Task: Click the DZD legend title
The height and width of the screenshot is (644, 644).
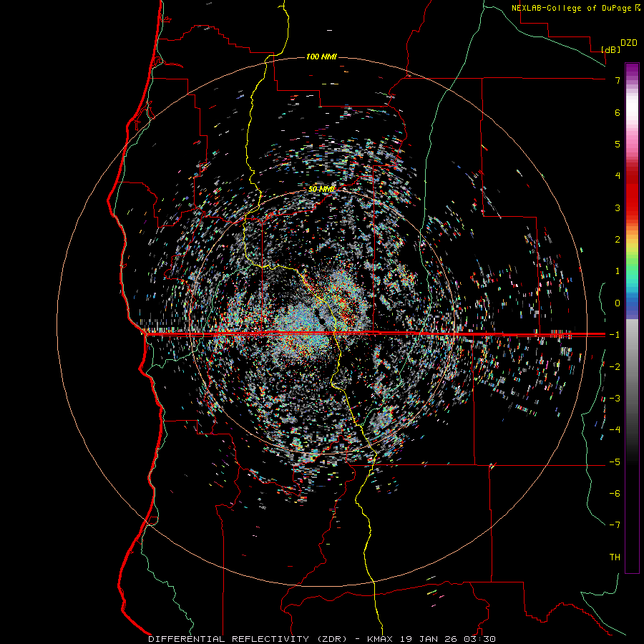Action: 629,43
